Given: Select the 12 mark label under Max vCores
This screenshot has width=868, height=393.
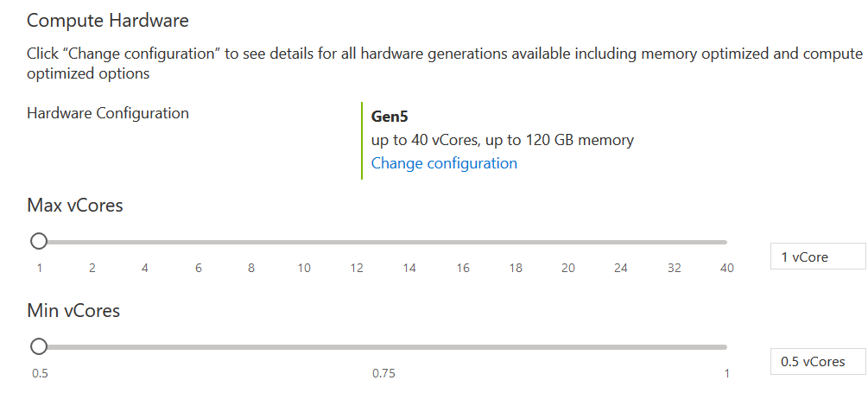Looking at the screenshot, I should (x=357, y=268).
